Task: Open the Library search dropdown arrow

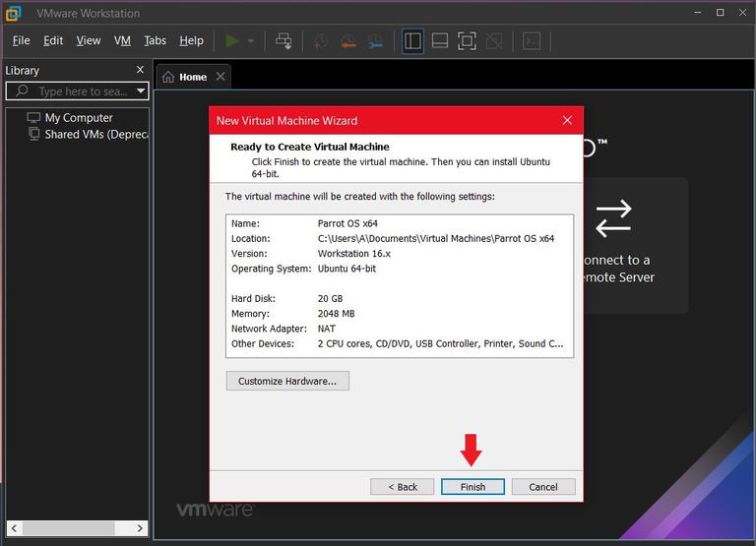Action: (x=141, y=91)
